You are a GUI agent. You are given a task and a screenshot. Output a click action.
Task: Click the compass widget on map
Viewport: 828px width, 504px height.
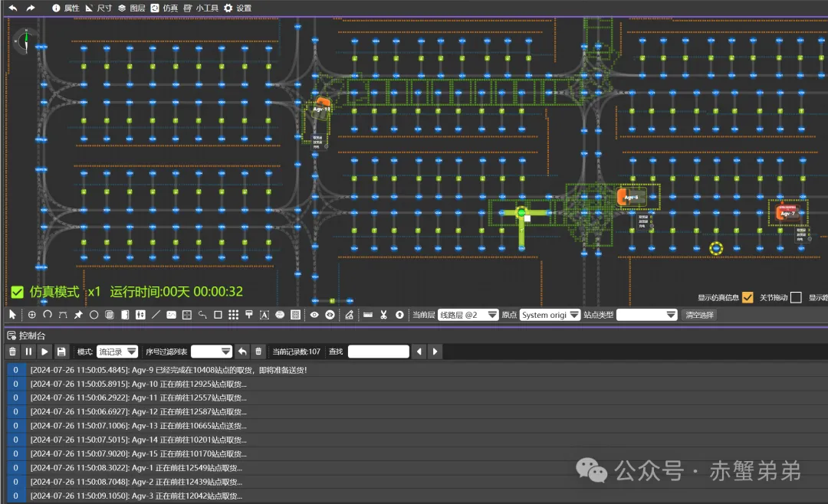coord(26,40)
